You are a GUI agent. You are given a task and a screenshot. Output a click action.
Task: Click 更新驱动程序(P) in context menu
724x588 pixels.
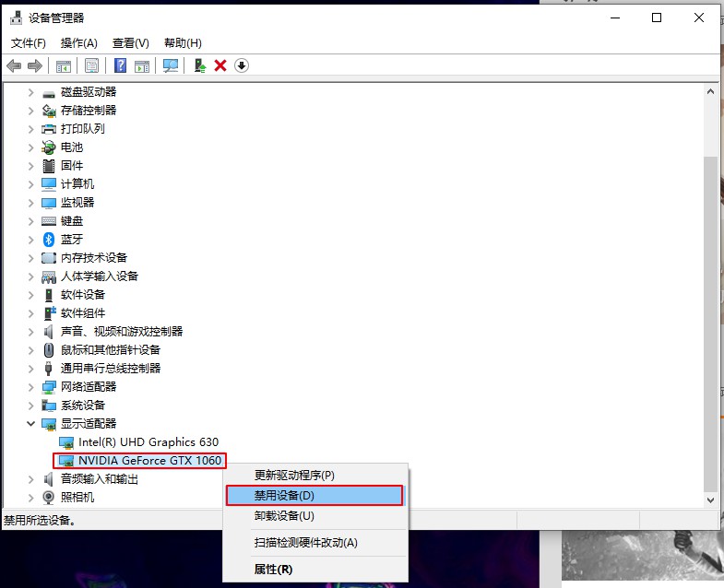(x=294, y=476)
